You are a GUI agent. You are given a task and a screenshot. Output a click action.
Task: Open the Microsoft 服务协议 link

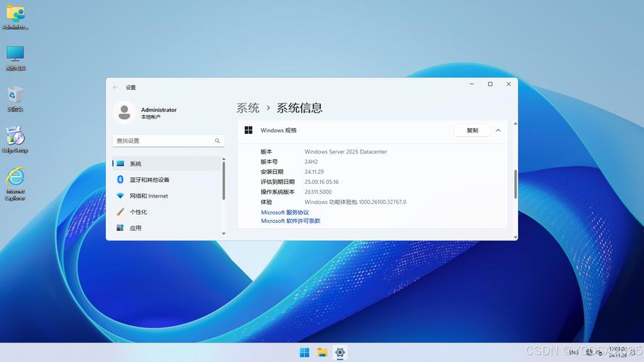coord(285,212)
